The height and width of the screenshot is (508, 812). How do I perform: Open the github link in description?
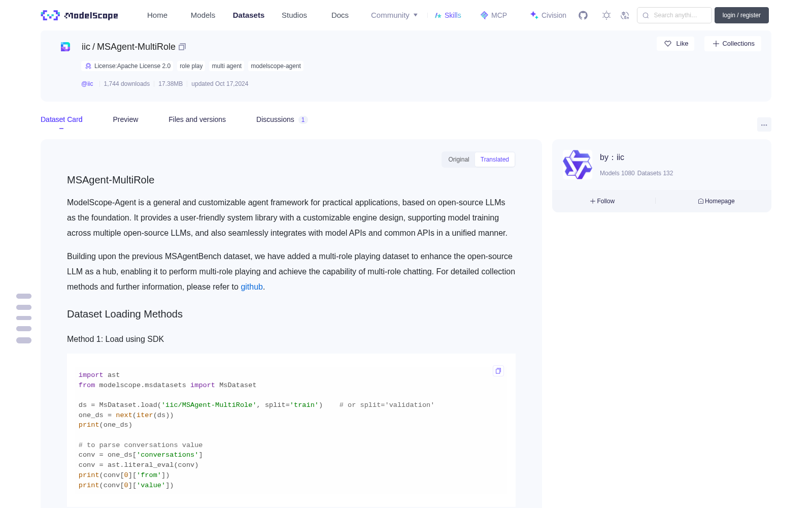click(x=252, y=287)
